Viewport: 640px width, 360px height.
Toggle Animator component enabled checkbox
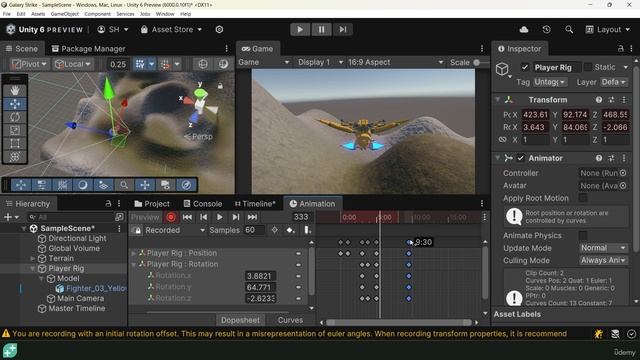(x=520, y=158)
